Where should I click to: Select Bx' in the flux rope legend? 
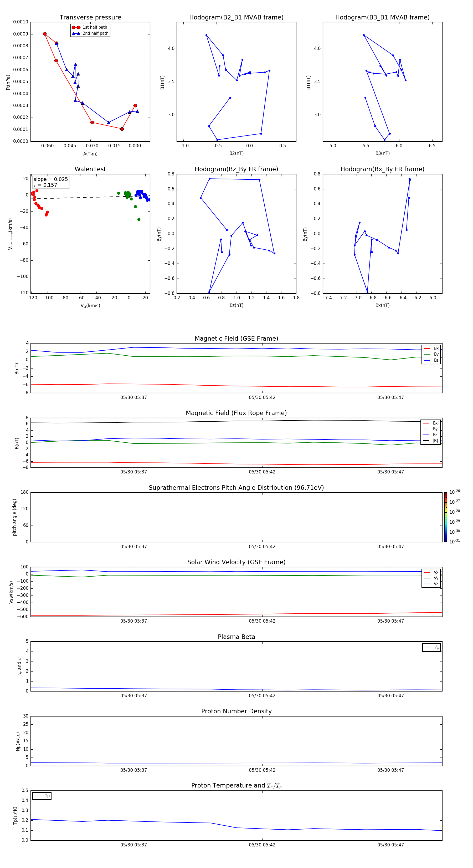tap(431, 423)
